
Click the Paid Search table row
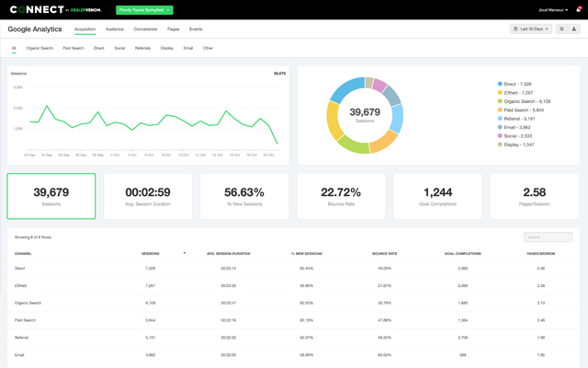tap(293, 320)
